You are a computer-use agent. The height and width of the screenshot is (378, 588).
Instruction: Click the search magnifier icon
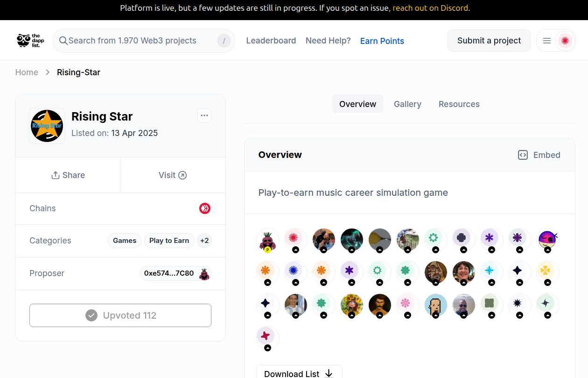pos(63,41)
